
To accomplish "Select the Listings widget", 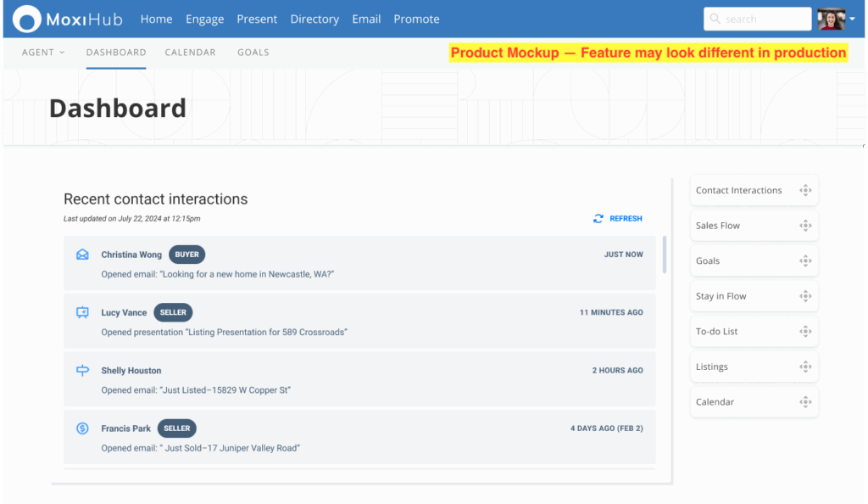I will click(x=754, y=367).
